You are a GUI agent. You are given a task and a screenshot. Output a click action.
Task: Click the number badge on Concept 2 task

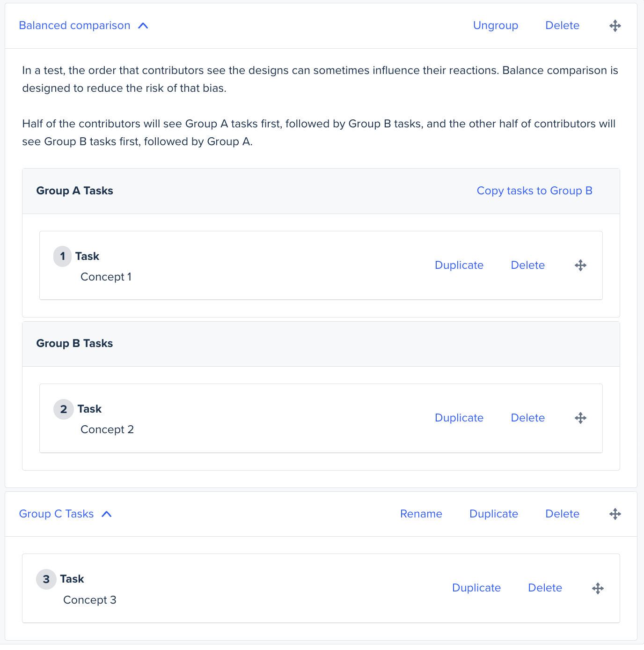pos(63,409)
